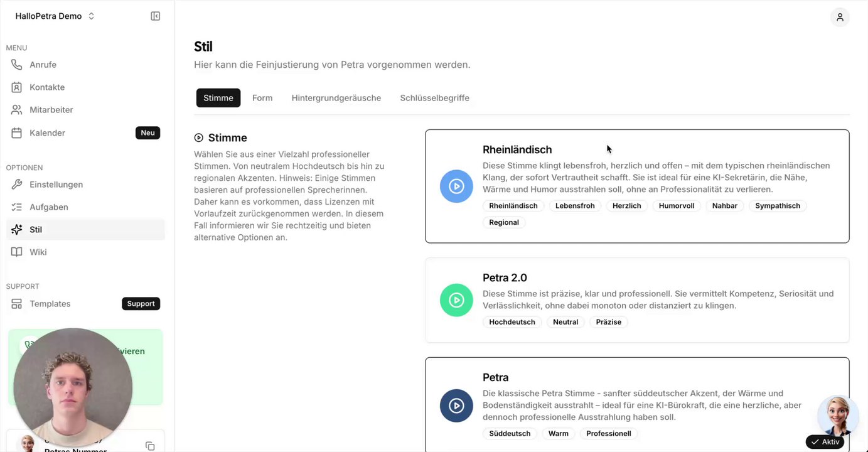Click the Anrufe phone icon
This screenshot has width=868, height=452.
click(x=17, y=65)
